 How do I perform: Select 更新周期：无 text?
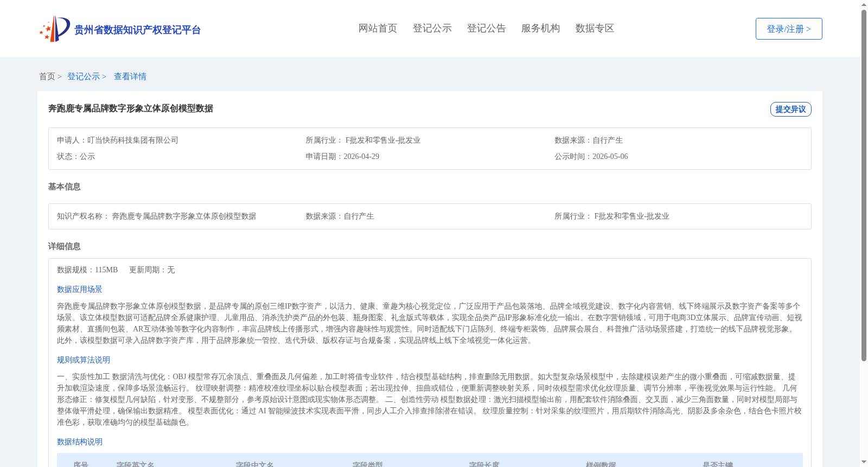click(152, 270)
